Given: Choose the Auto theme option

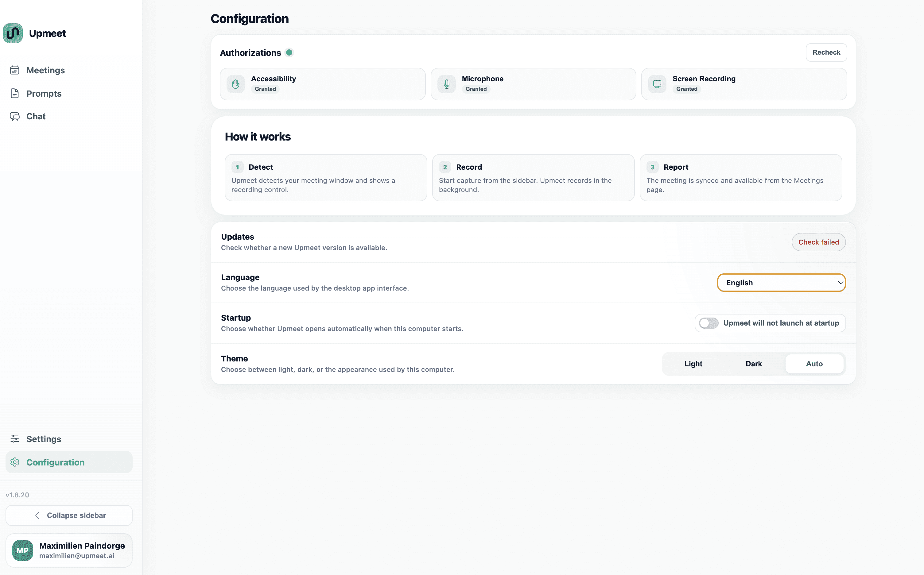Looking at the screenshot, I should coord(814,364).
